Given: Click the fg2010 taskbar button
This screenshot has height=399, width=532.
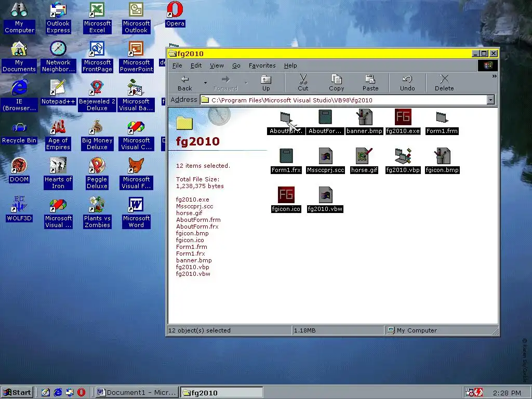Looking at the screenshot, I should coord(221,393).
